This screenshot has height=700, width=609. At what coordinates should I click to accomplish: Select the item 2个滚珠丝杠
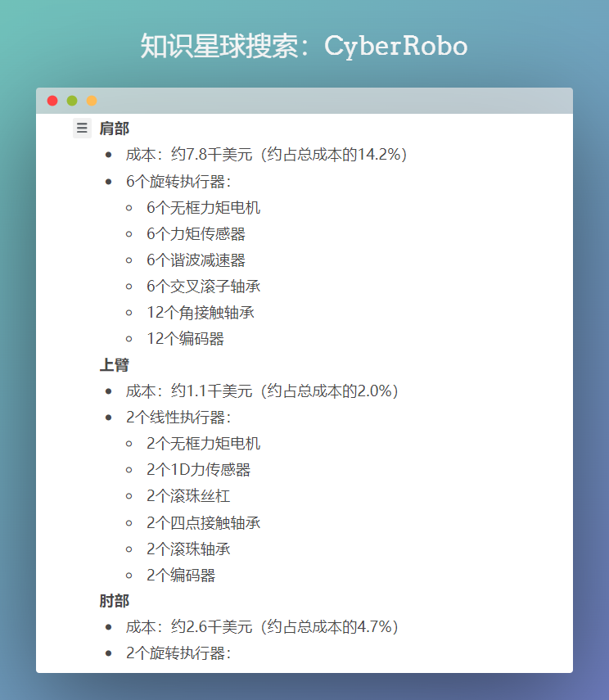click(188, 496)
